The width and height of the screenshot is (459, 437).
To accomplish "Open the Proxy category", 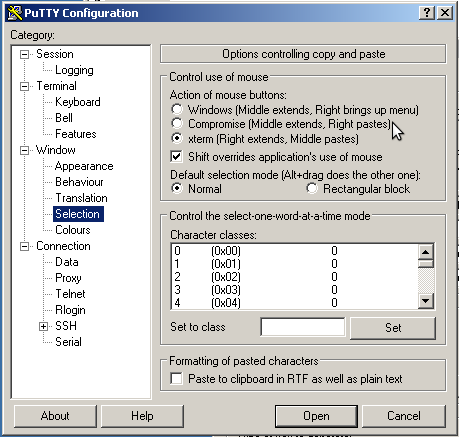I will (x=68, y=278).
